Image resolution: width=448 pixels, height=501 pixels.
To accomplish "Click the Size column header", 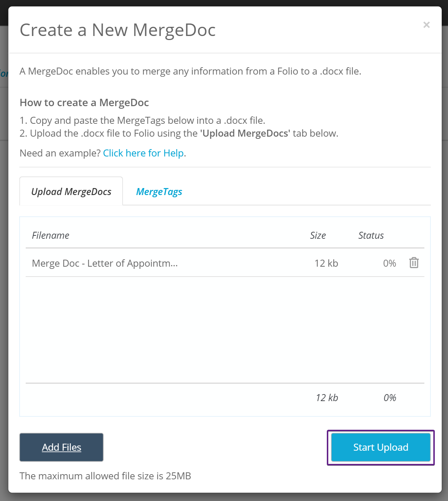I will (318, 235).
